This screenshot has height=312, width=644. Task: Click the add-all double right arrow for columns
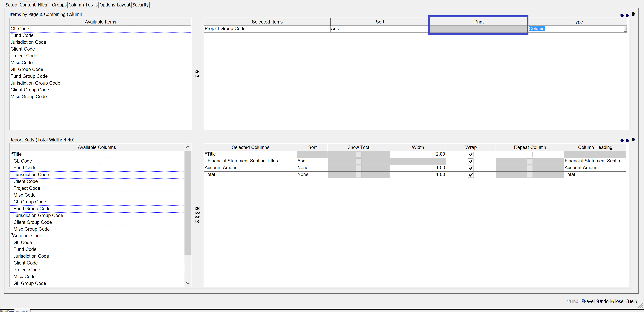point(197,213)
